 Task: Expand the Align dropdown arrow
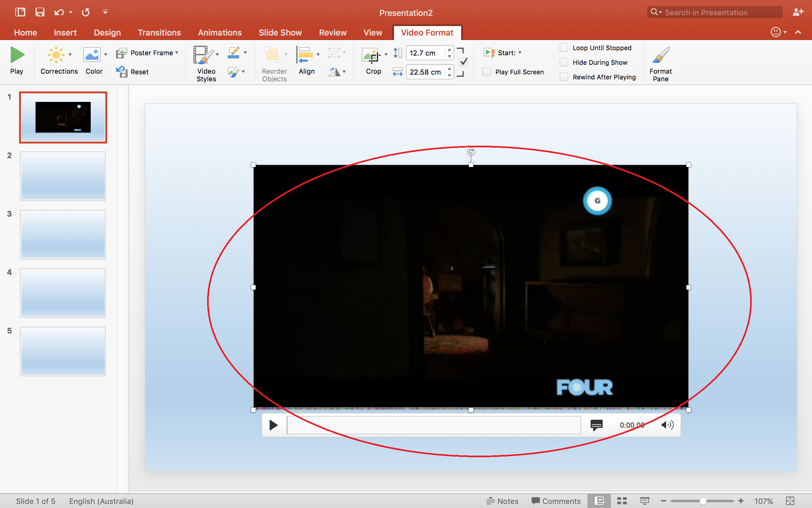(x=318, y=54)
